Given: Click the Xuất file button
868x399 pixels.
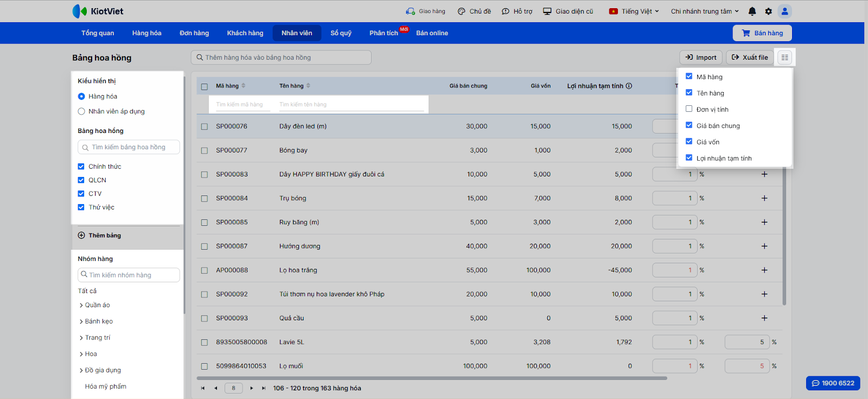Looking at the screenshot, I should tap(750, 58).
